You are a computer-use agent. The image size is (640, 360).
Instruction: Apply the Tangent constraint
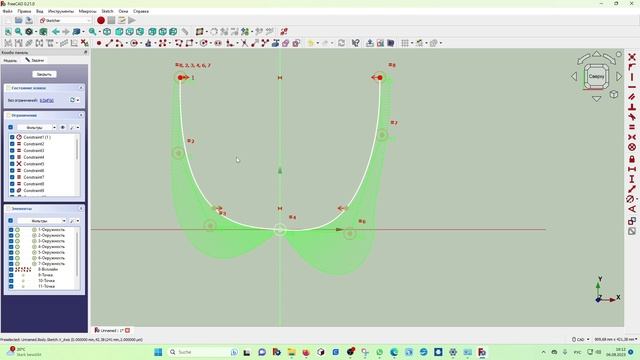[x=632, y=117]
